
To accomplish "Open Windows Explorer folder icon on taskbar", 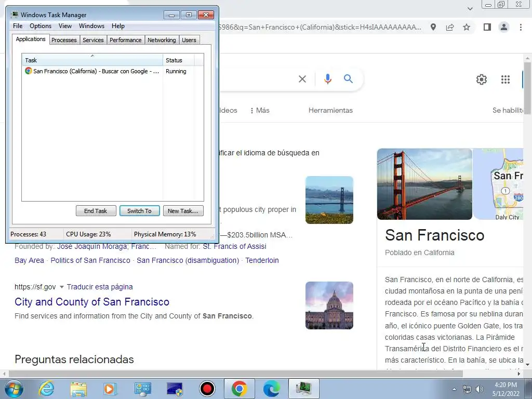I will pos(78,389).
